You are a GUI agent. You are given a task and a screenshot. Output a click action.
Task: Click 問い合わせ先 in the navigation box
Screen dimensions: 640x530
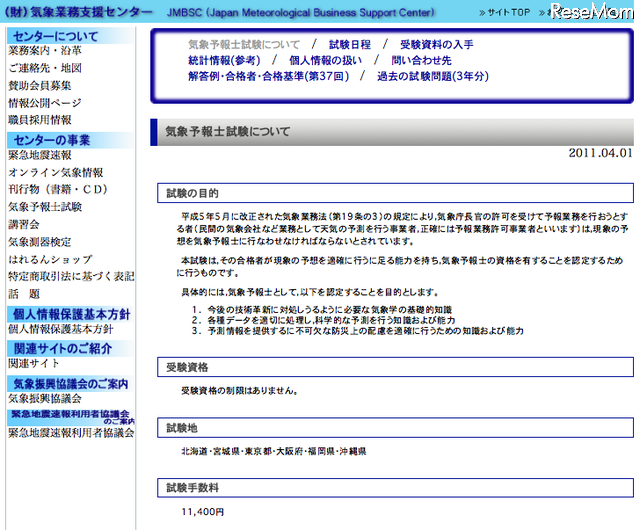click(421, 61)
